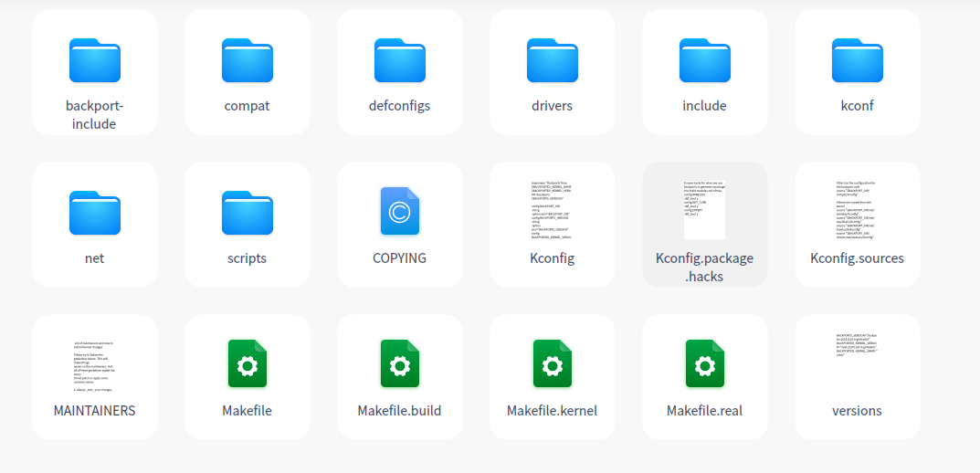Screen dimensions: 980x473
Task: Open the backport-include folder icon
Action: click(94, 60)
